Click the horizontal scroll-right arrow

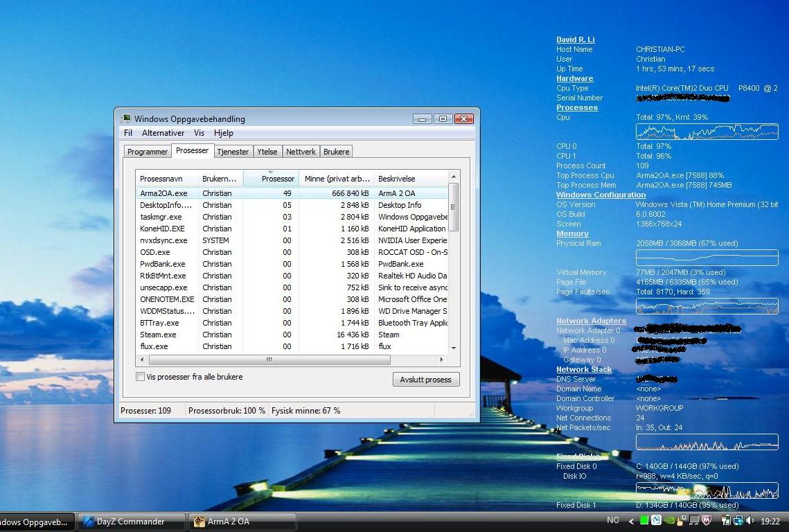(x=441, y=360)
